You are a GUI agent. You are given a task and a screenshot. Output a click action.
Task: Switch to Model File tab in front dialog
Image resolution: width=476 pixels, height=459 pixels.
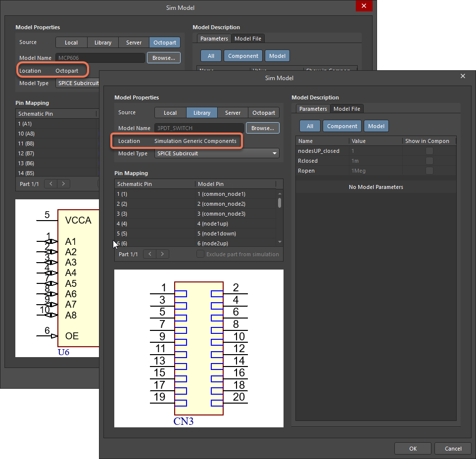pyautogui.click(x=347, y=109)
